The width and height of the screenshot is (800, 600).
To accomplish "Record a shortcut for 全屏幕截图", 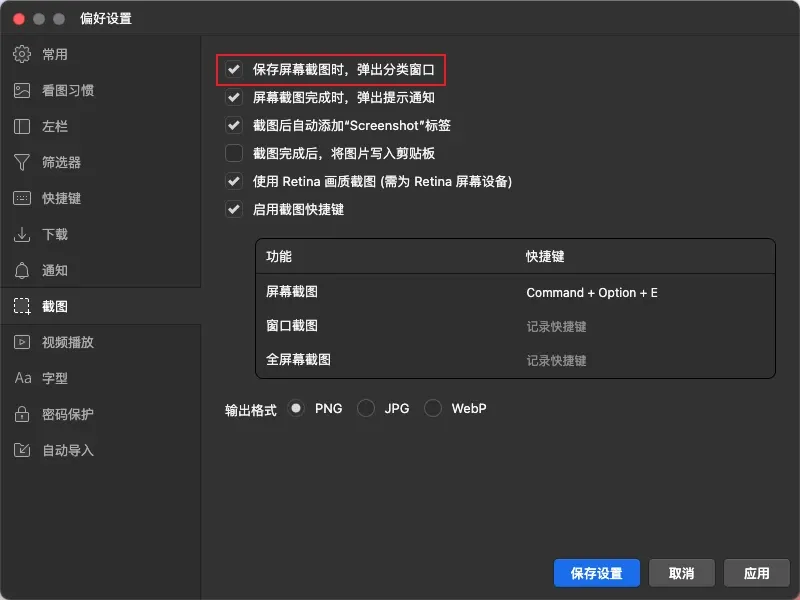I will click(556, 361).
